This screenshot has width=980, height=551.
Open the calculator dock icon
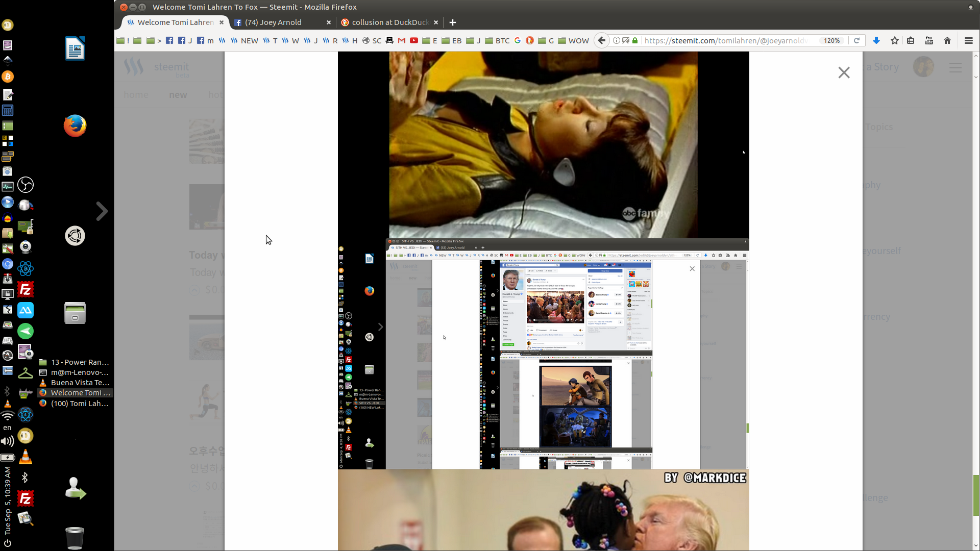pos(8,110)
